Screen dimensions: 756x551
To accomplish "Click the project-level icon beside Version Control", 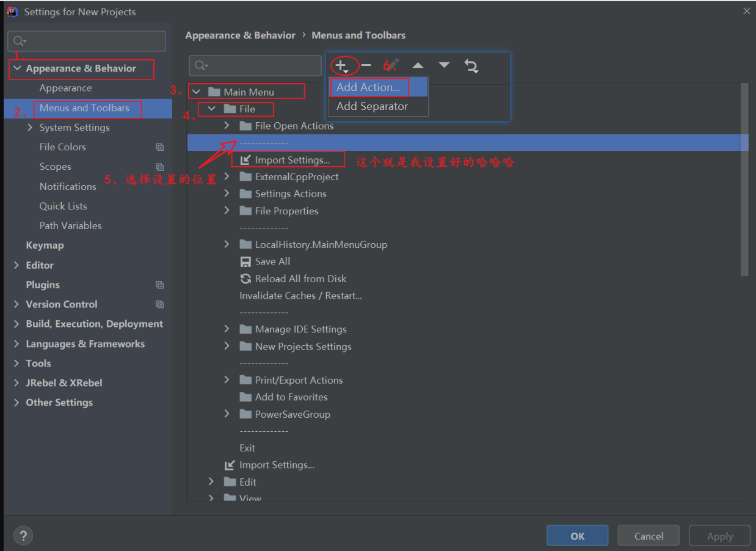I will tap(160, 304).
